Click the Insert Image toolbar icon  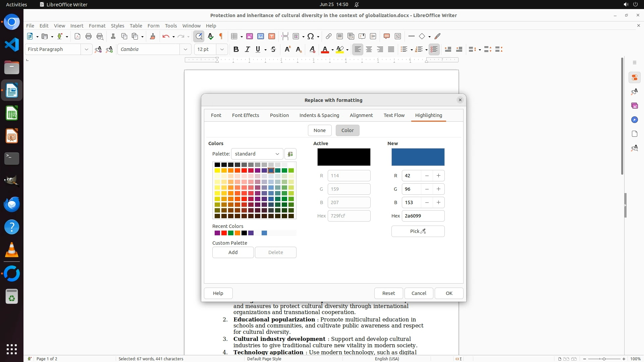tap(250, 36)
